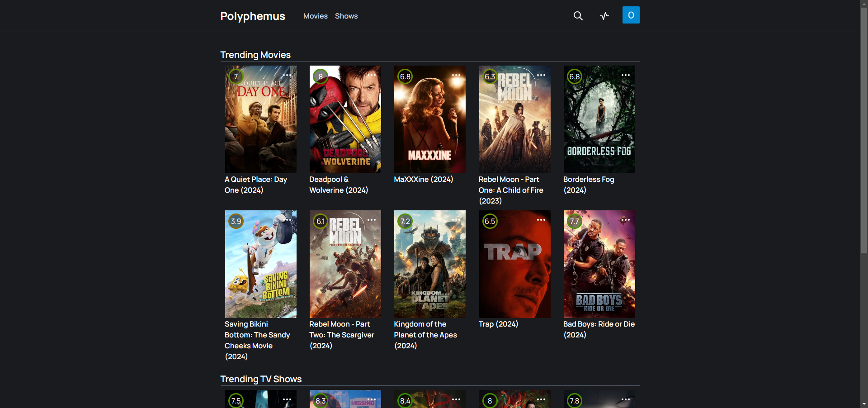Open 'Bad Boys: Ride or Die' title link
The image size is (868, 408).
[x=599, y=329]
